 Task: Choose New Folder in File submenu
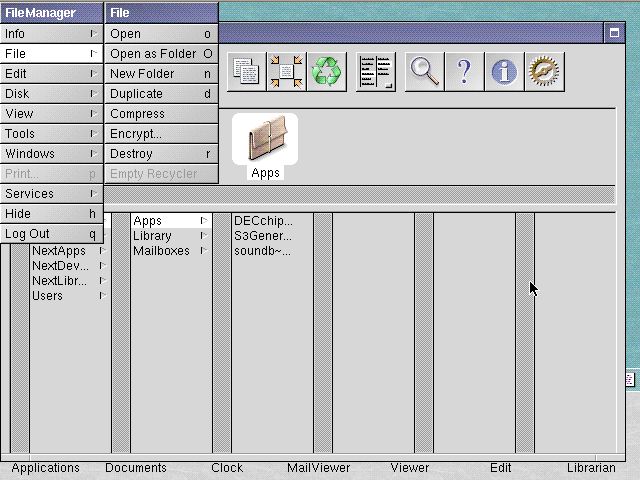coord(162,74)
